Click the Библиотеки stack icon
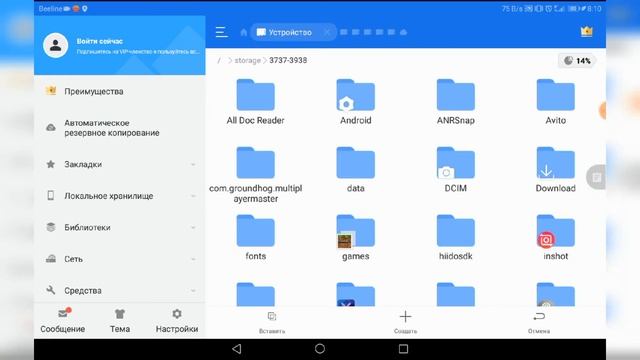The height and width of the screenshot is (360, 640). pos(51,227)
